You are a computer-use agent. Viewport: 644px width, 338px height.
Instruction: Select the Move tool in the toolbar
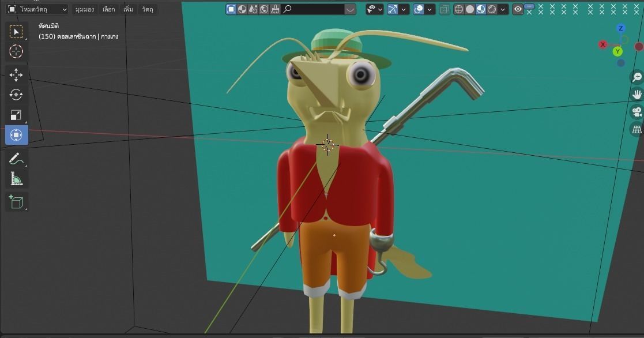tap(16, 74)
